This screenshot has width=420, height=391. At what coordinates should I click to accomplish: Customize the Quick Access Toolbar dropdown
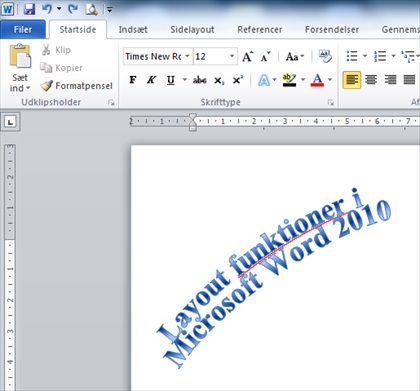[109, 10]
